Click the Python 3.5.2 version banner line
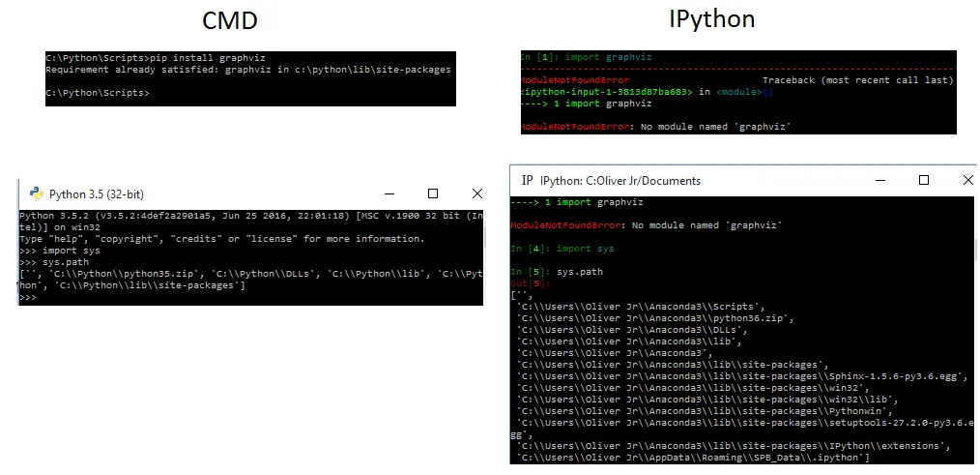The width and height of the screenshot is (980, 475). [x=251, y=221]
